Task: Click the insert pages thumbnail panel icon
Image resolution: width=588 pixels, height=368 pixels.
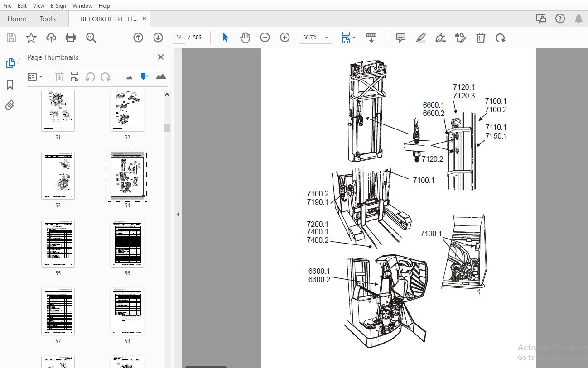Action: tap(75, 76)
